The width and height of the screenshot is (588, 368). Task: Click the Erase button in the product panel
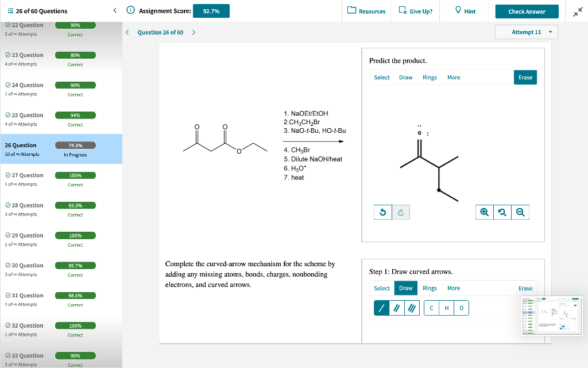525,76
